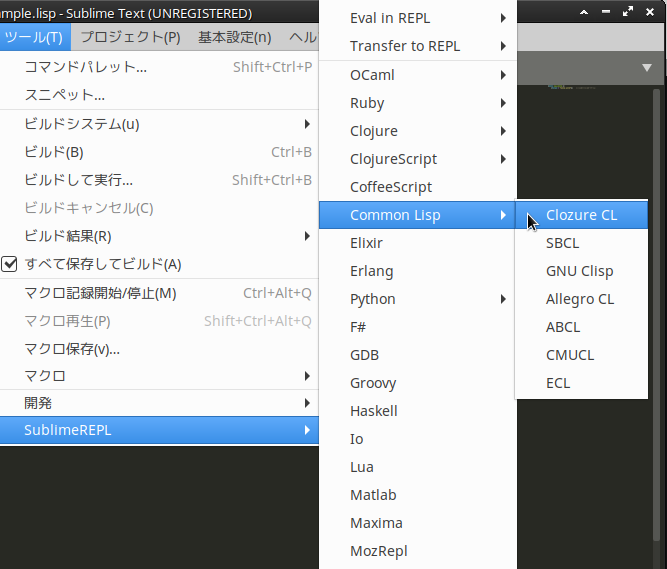667x569 pixels.
Task: Open the プロジェクト(P) menu
Action: [x=131, y=37]
